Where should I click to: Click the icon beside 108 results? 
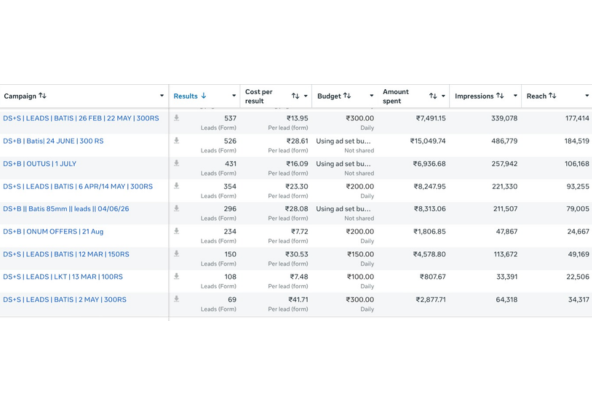click(176, 277)
